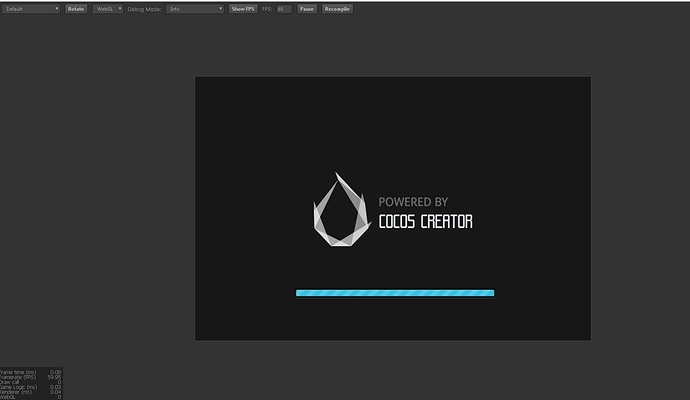Click the 'Frame time (ms)' stat row
Screen dimensions: 690x400
pos(30,372)
